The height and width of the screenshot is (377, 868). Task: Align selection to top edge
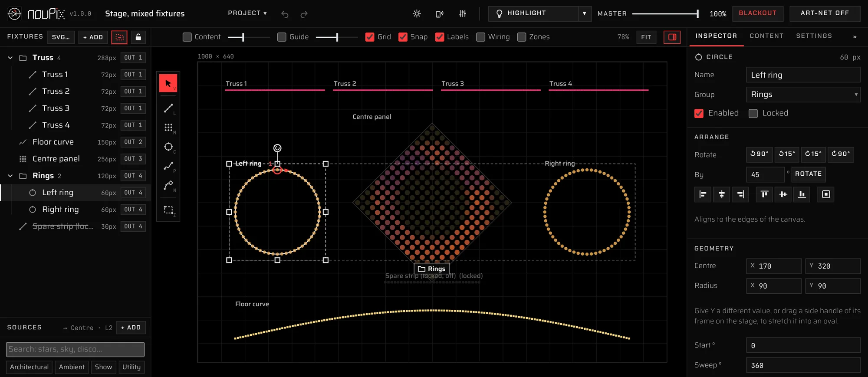764,194
